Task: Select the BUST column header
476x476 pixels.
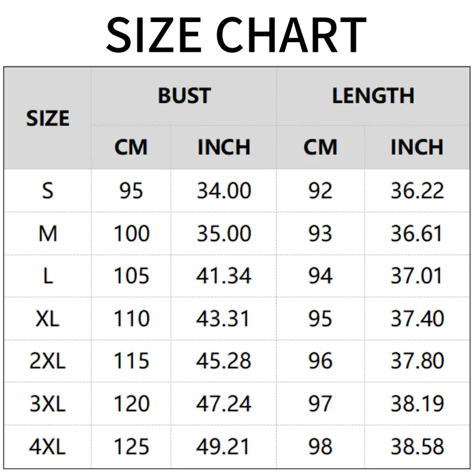Action: click(184, 96)
